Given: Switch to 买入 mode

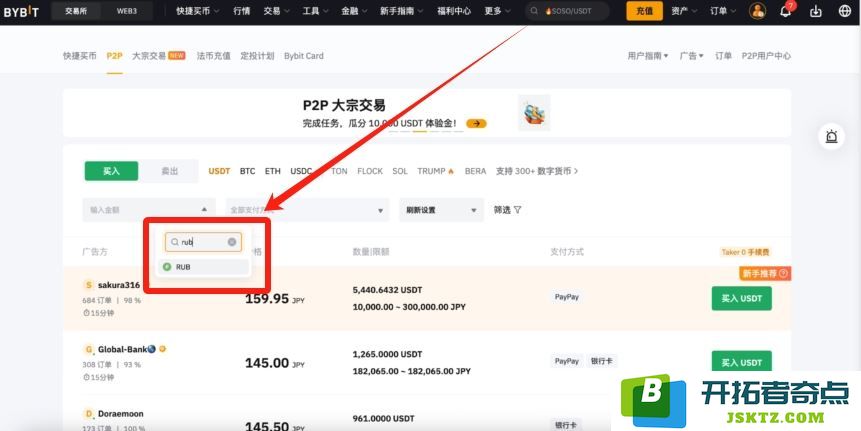Looking at the screenshot, I should pyautogui.click(x=111, y=171).
